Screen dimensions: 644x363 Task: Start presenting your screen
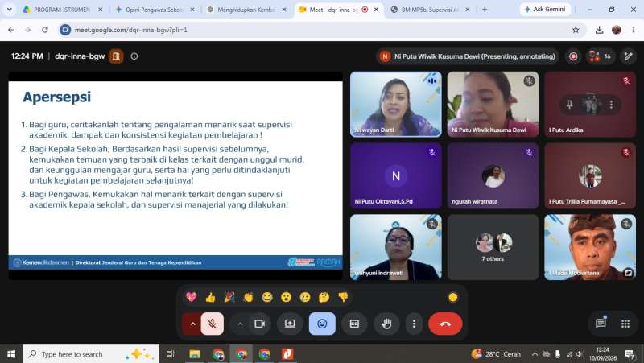click(290, 324)
